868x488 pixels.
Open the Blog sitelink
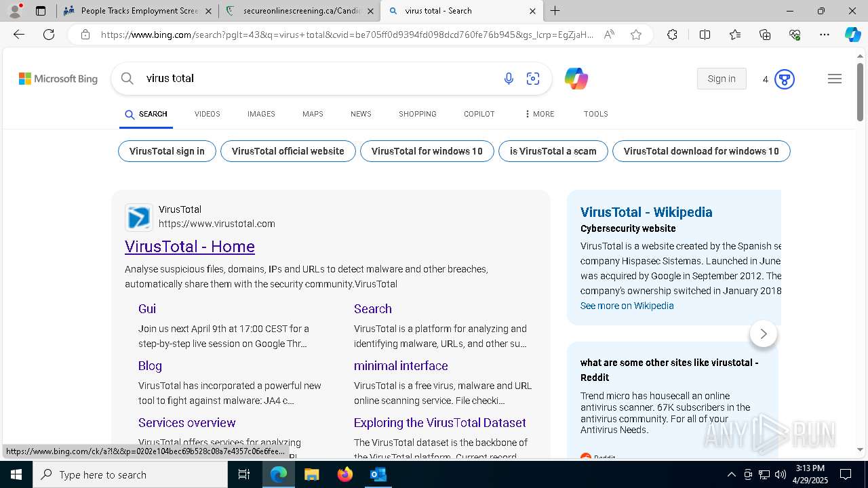[150, 365]
